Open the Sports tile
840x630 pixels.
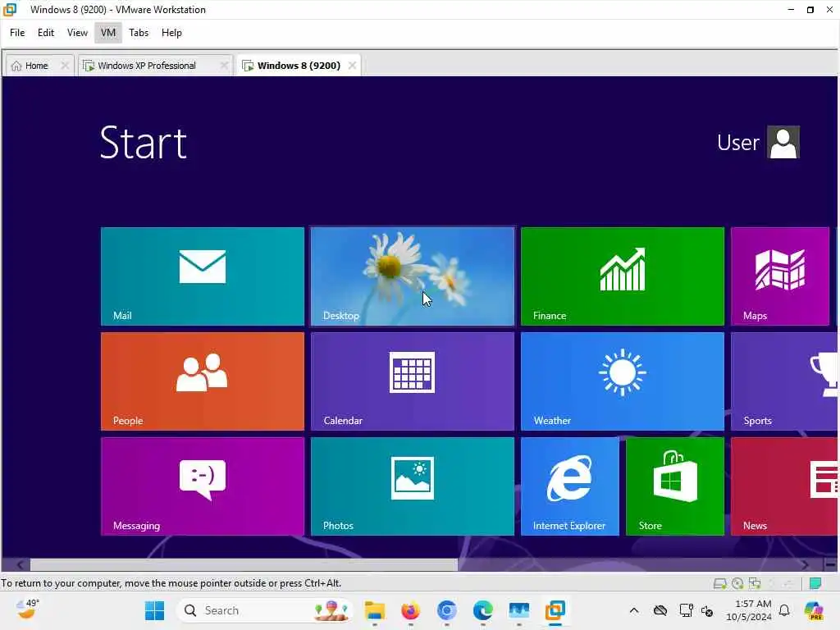coord(783,381)
